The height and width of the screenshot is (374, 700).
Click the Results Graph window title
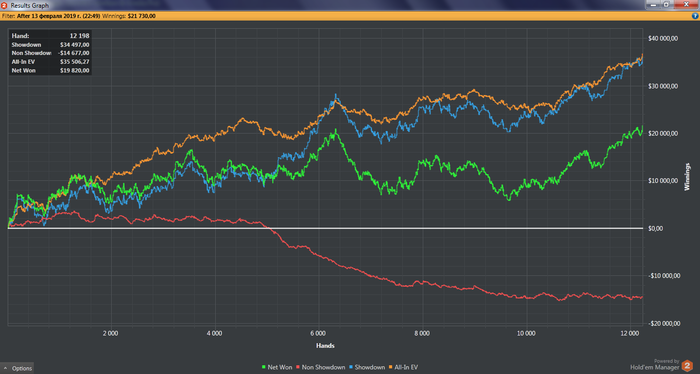29,5
